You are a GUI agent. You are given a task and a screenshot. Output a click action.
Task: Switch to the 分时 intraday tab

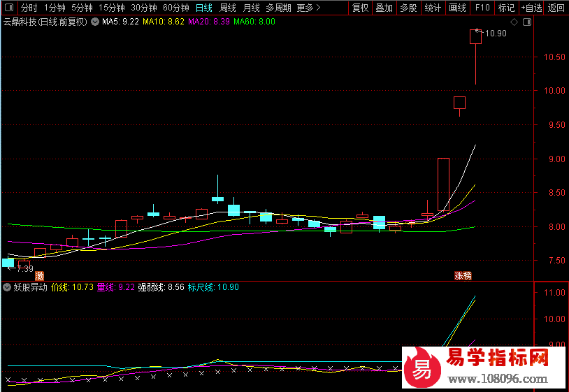tap(29, 8)
